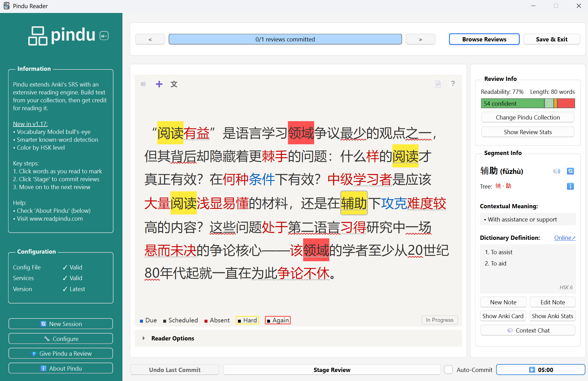Viewport: 588px width, 381px height.
Task: Click Save & Exit
Action: point(551,39)
